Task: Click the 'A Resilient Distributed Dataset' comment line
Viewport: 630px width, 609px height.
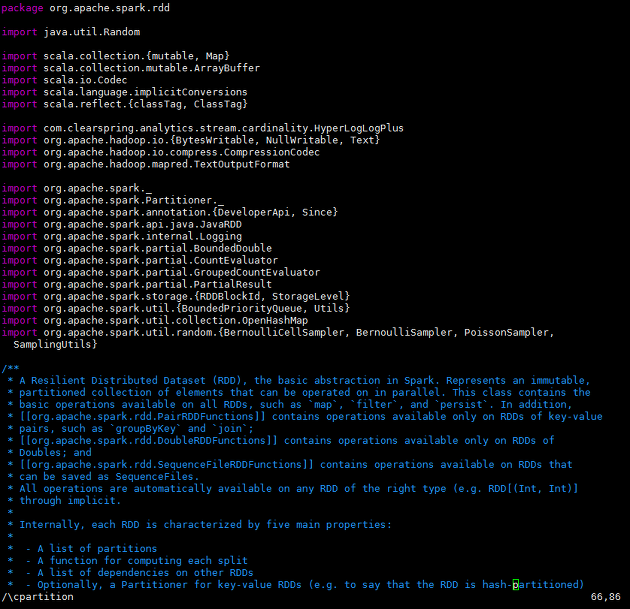Action: point(299,381)
